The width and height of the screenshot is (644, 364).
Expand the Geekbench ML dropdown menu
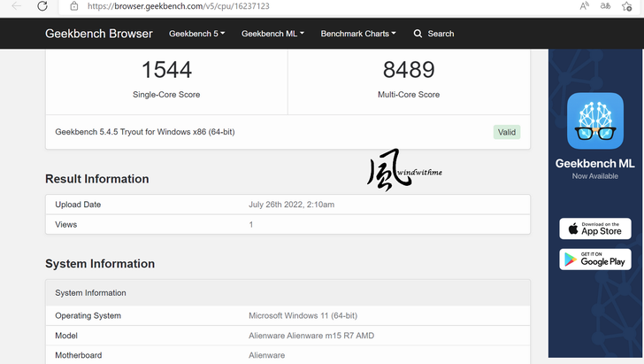coord(272,34)
